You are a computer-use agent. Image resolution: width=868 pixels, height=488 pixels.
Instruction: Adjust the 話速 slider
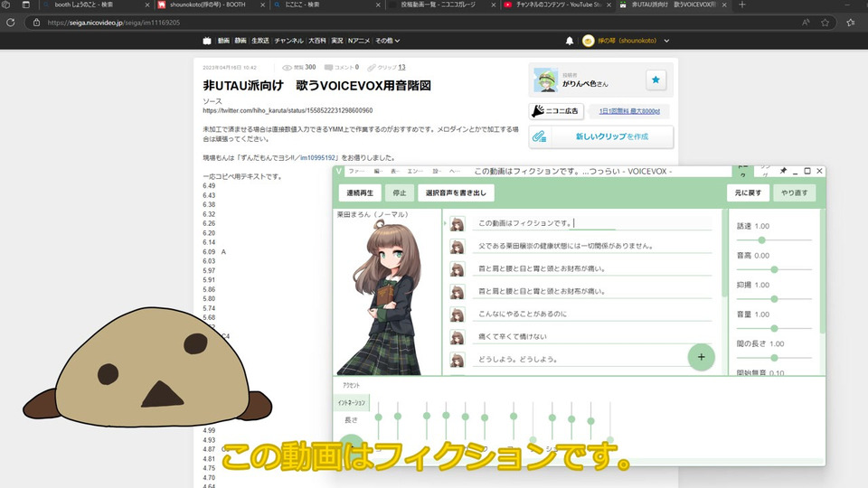point(774,240)
